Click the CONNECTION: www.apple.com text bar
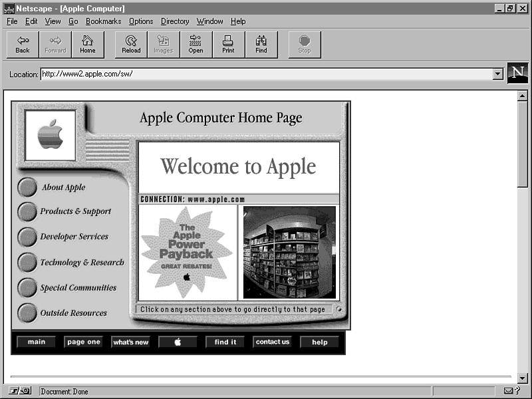The height and width of the screenshot is (399, 532). click(x=239, y=199)
